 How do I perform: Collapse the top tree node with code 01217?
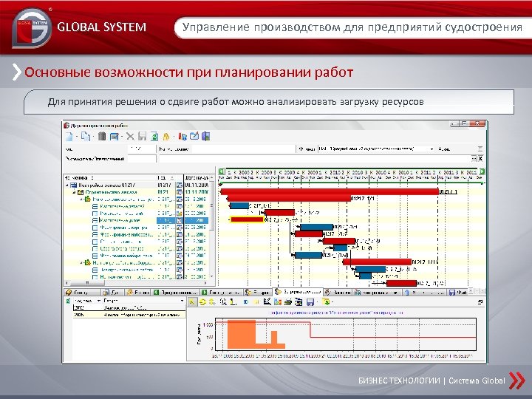point(66,185)
